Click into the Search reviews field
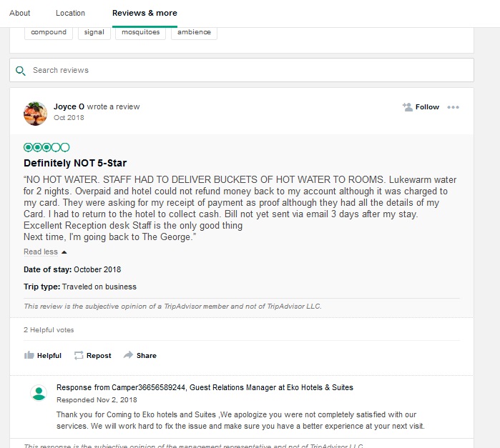 (243, 71)
